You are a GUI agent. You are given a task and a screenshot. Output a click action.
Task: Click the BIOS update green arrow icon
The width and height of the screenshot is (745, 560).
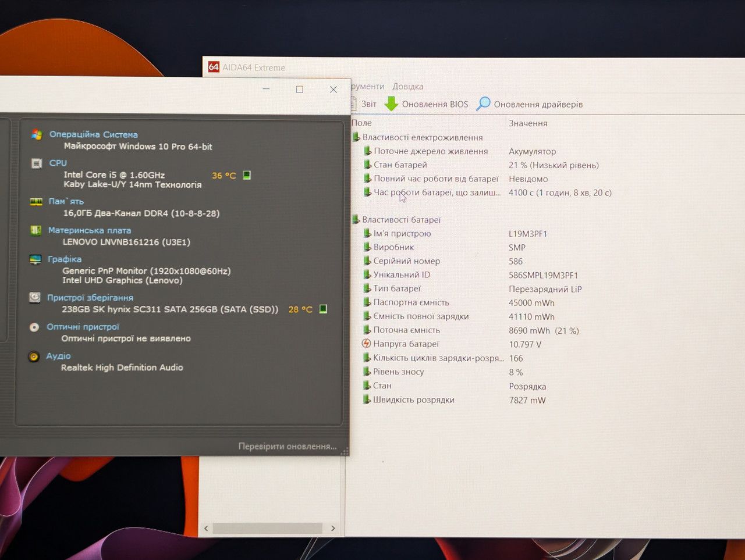[391, 104]
